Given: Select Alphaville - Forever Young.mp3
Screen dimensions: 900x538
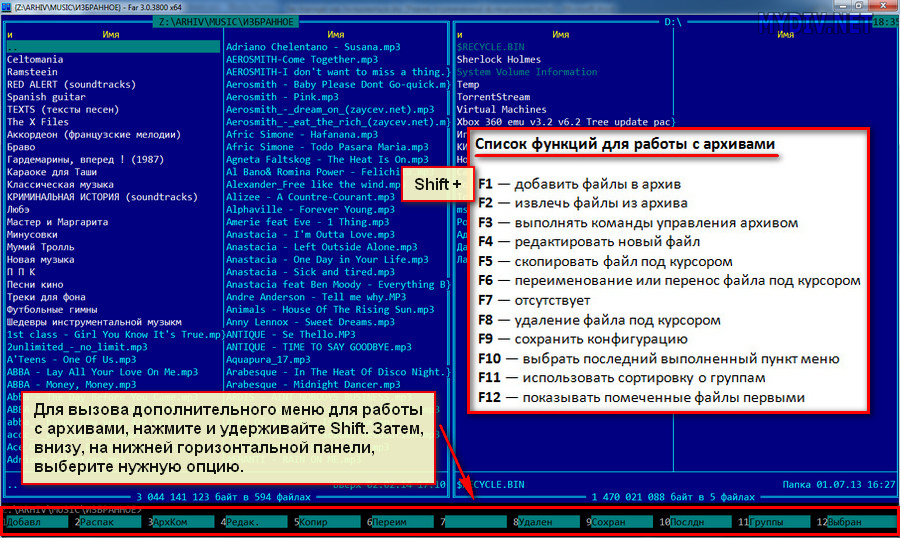Looking at the screenshot, I should [310, 210].
